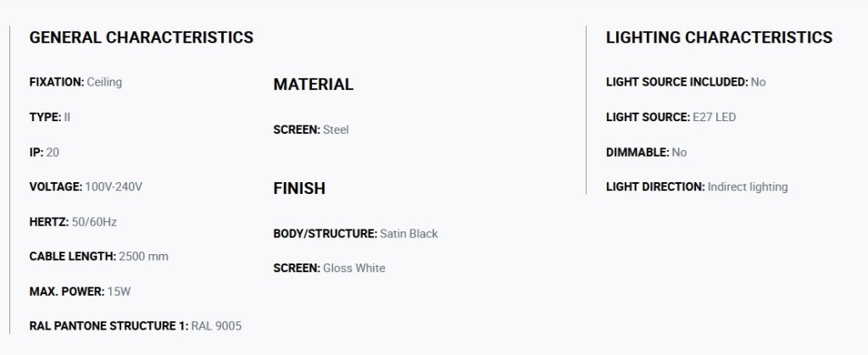Click the 15W max power value
868x355 pixels.
[x=119, y=291]
